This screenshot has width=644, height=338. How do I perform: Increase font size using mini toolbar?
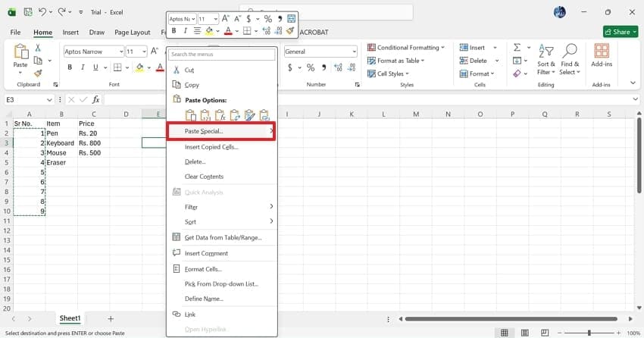226,18
